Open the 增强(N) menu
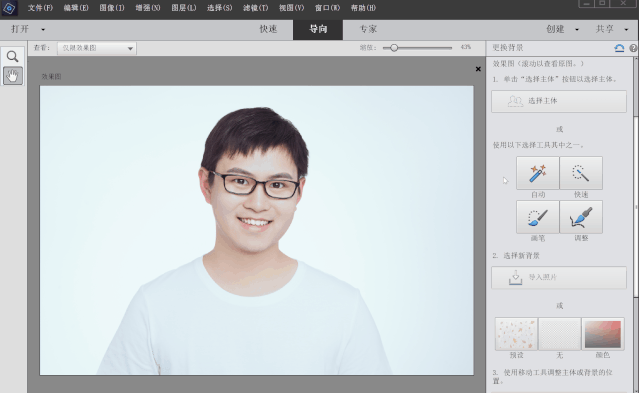This screenshot has width=639, height=393. click(x=148, y=8)
